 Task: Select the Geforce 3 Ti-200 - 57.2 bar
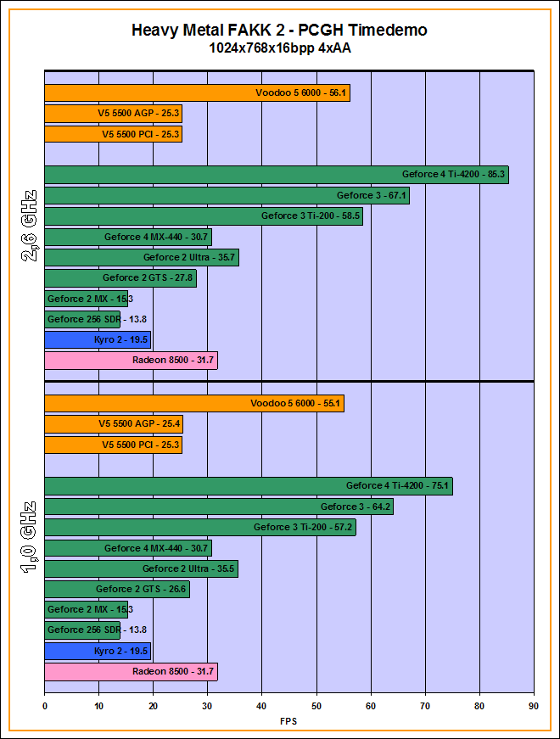tap(199, 528)
